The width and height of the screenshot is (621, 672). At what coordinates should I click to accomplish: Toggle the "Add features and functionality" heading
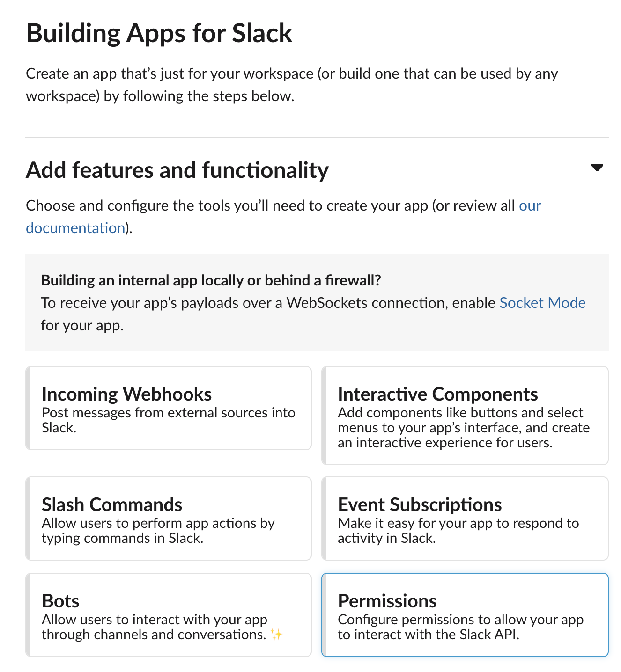coord(177,170)
